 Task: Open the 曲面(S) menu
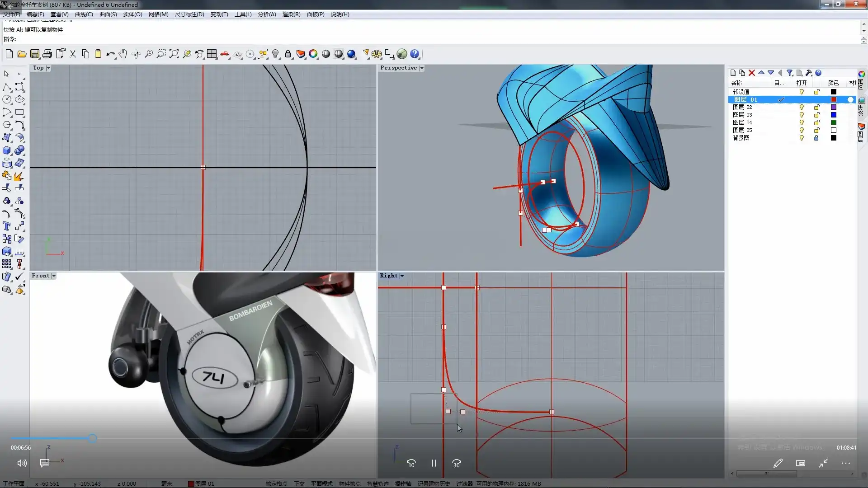pyautogui.click(x=108, y=14)
